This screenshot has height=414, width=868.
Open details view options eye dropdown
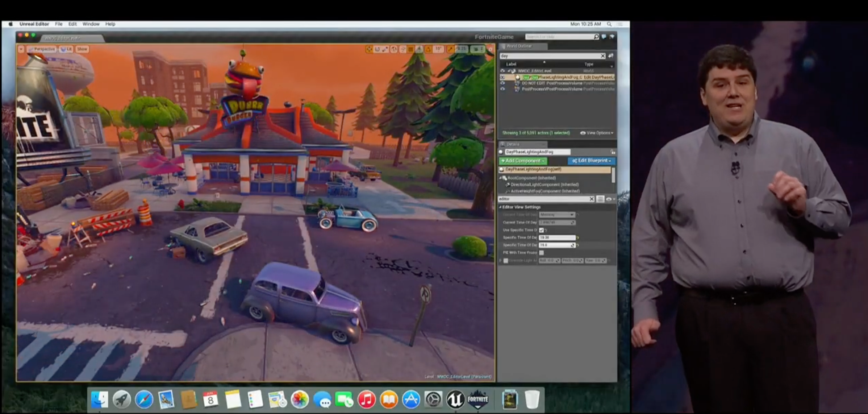coord(611,199)
